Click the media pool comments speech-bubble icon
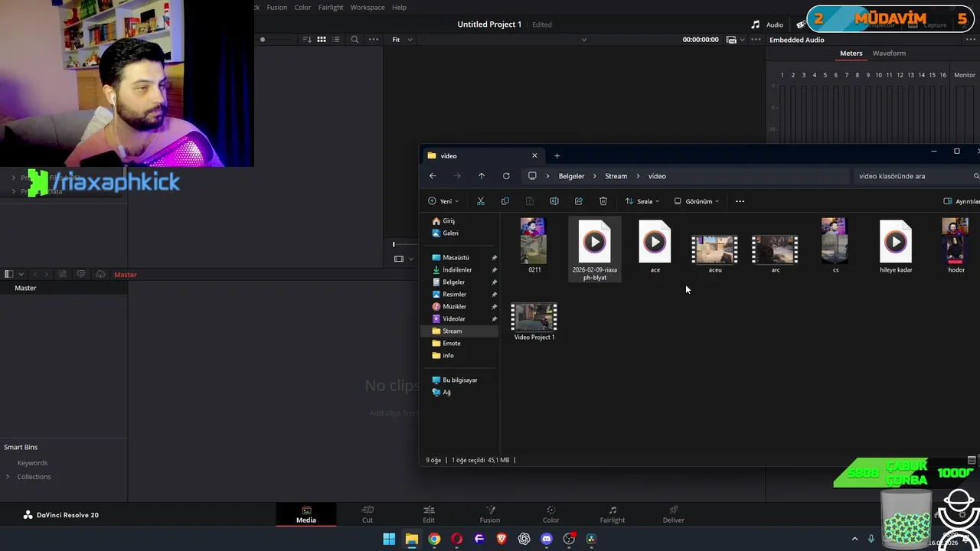This screenshot has height=551, width=980. (81, 274)
